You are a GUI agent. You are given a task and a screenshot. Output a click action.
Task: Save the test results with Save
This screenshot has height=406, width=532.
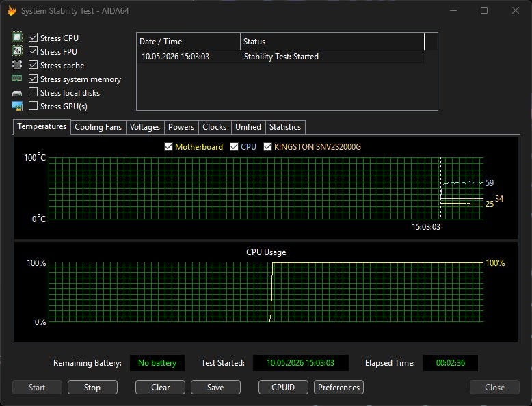(215, 388)
